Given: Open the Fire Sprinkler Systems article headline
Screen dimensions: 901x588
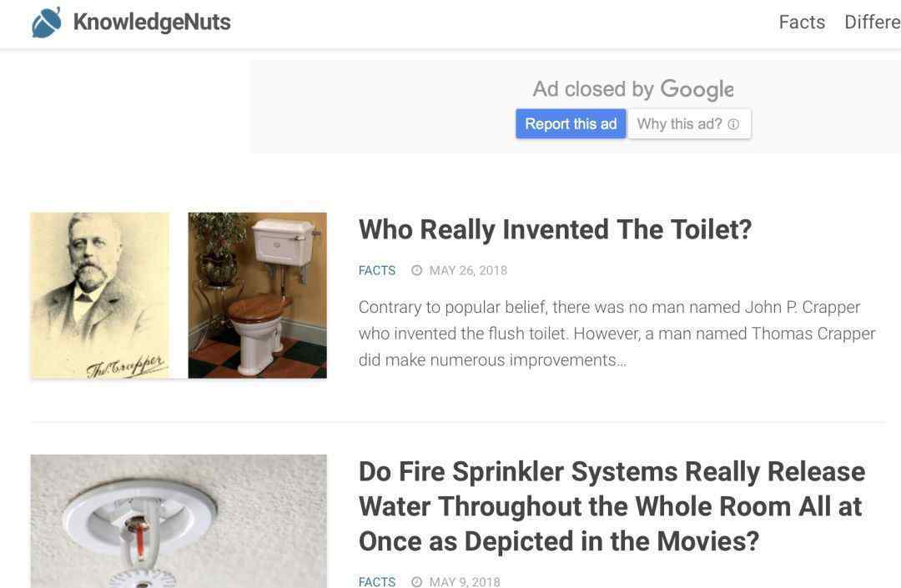Looking at the screenshot, I should click(612, 506).
